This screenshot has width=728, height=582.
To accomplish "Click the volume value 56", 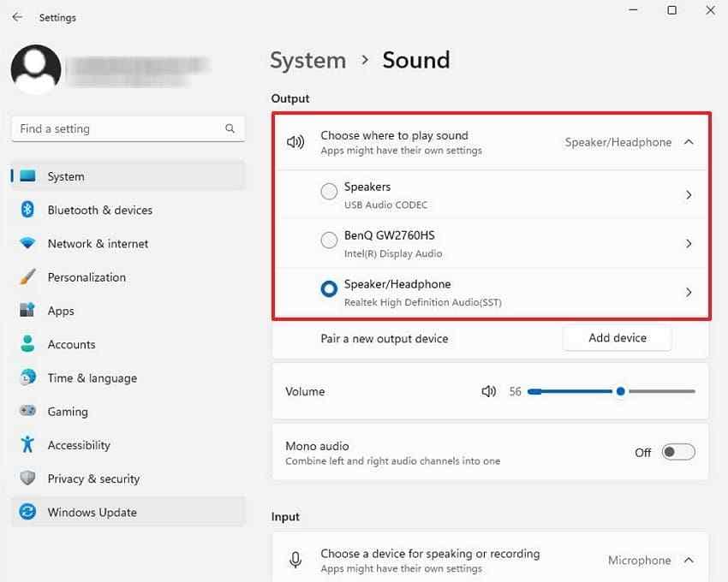I will pyautogui.click(x=515, y=391).
